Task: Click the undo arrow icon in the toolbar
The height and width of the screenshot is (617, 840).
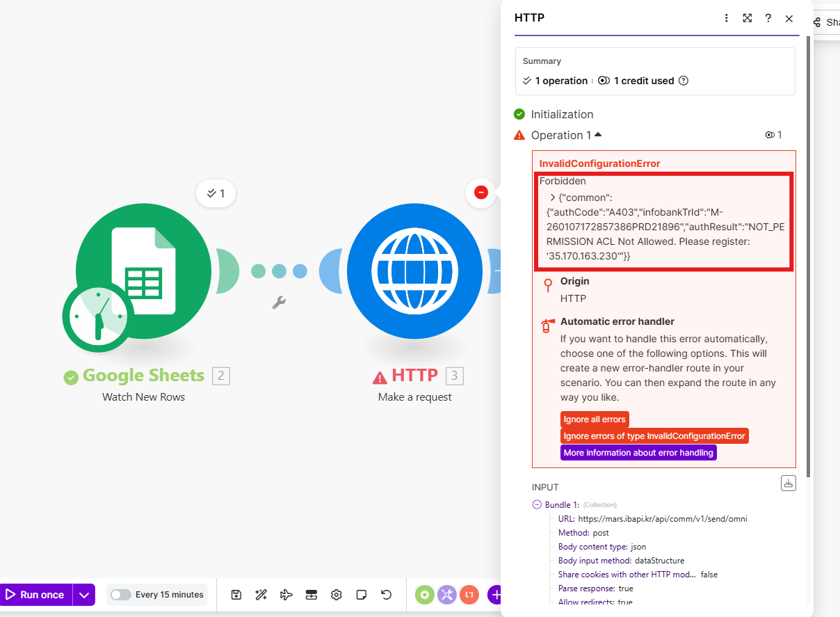Action: click(x=387, y=595)
